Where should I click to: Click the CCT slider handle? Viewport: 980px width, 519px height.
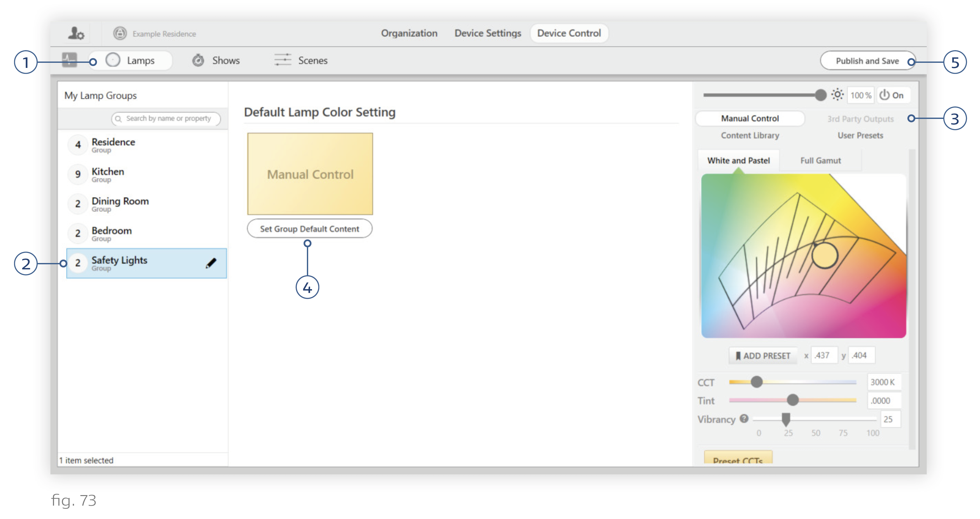tap(757, 382)
